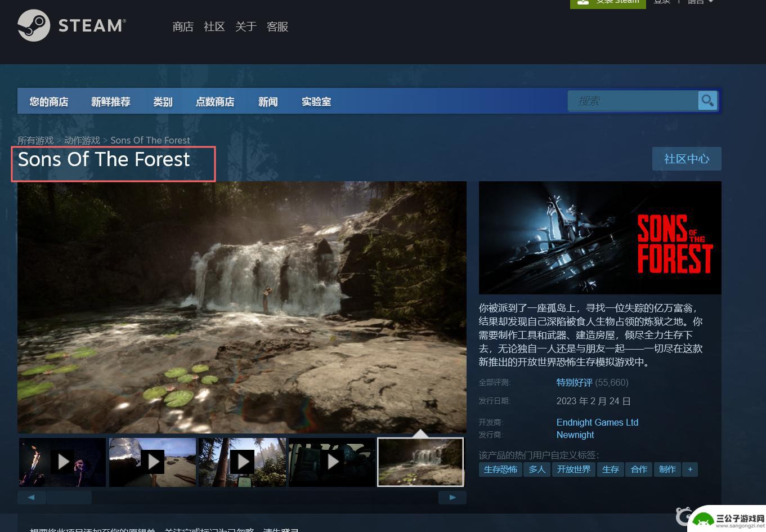Image resolution: width=766 pixels, height=532 pixels.
Task: Click Sons Of The Forest breadcrumb link
Action: click(x=150, y=140)
